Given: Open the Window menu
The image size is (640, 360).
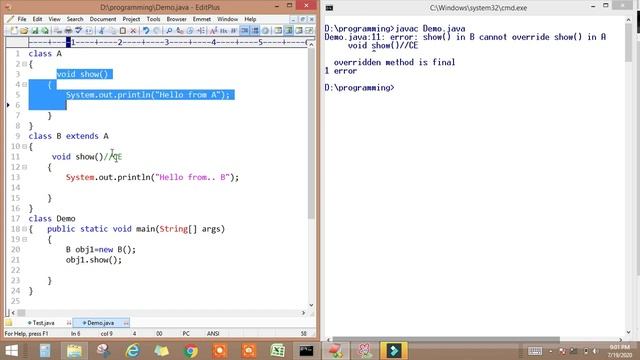Looking at the screenshot, I should tap(227, 19).
